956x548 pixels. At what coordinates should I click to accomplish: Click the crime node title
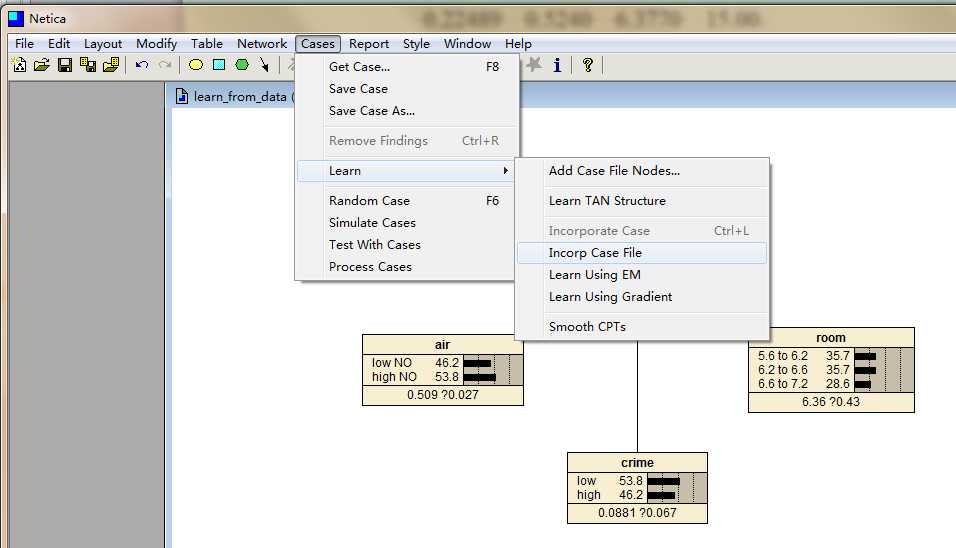(637, 463)
